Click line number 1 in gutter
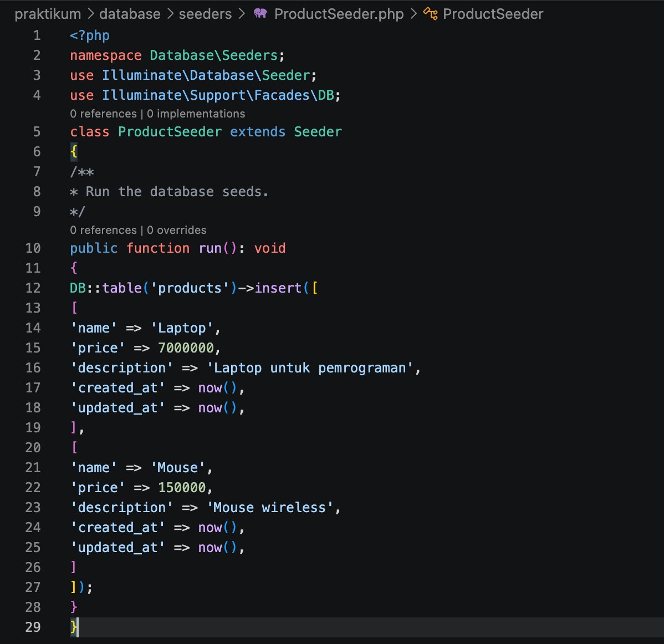The image size is (664, 644). tap(37, 35)
